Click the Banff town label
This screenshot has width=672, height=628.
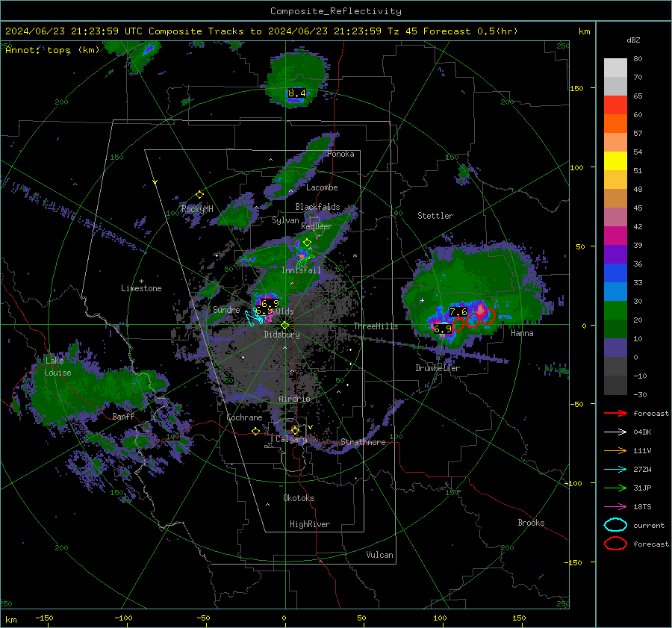[123, 417]
